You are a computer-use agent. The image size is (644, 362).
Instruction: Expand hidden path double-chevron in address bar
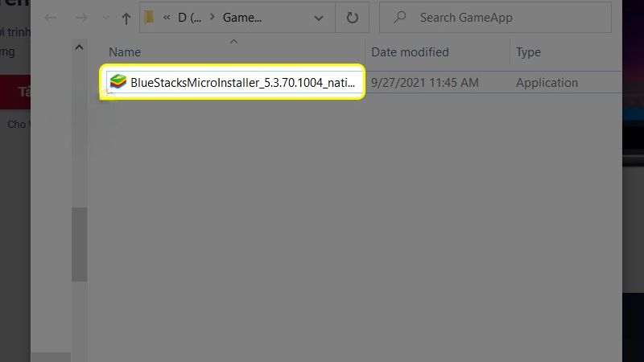pyautogui.click(x=167, y=17)
